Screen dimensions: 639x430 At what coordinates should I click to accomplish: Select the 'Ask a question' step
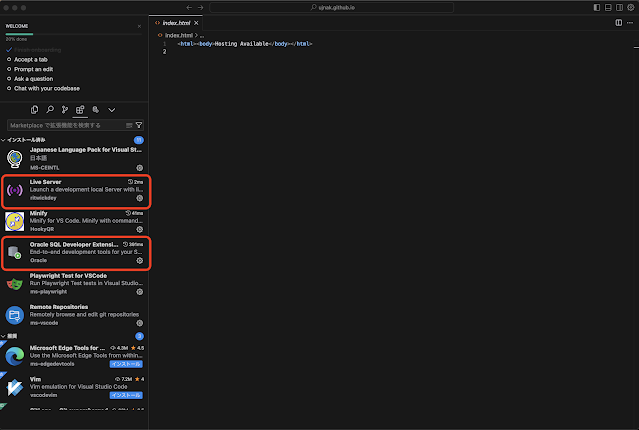[x=33, y=79]
